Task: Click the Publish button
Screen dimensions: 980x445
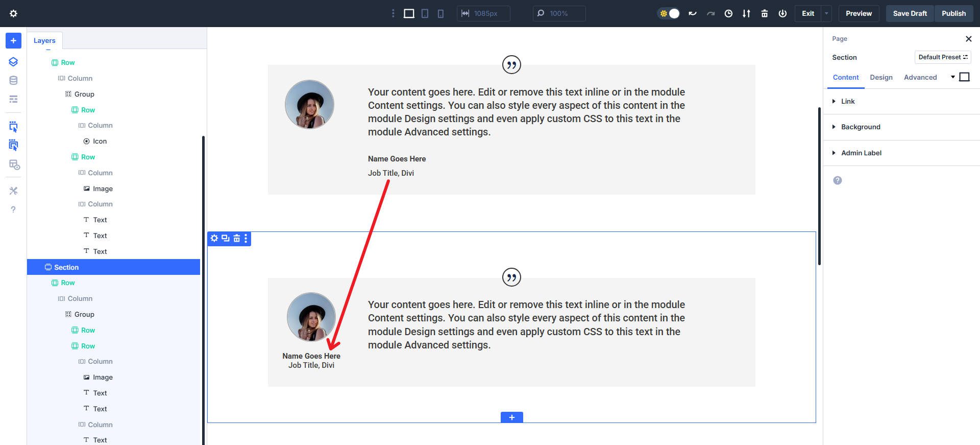Action: 953,13
